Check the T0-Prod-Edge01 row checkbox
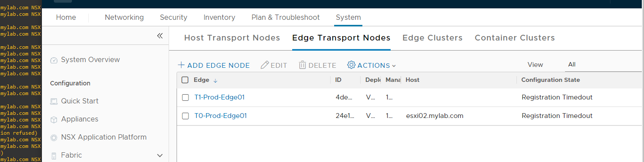Viewport: 644px width, 162px height. 185,116
